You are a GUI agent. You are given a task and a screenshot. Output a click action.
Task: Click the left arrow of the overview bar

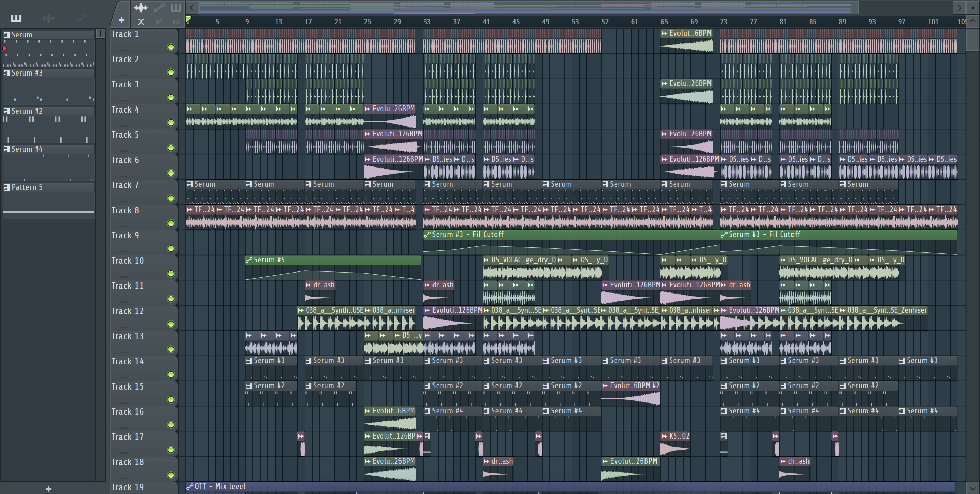192,7
